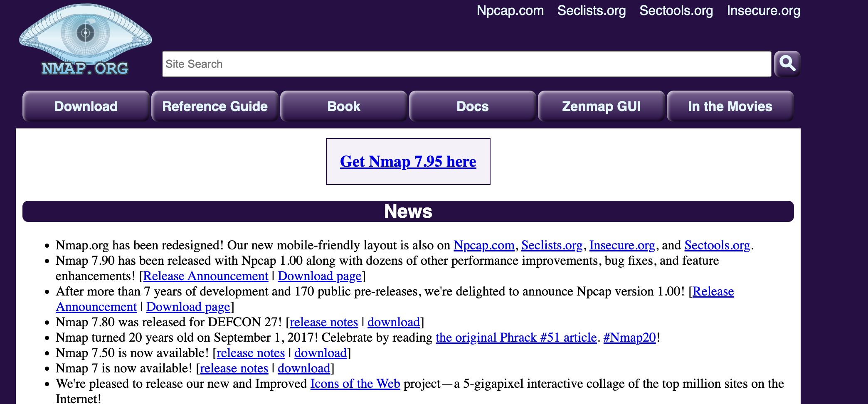Follow the Sectools.org link in news
Screen dimensions: 868x404
[718, 245]
